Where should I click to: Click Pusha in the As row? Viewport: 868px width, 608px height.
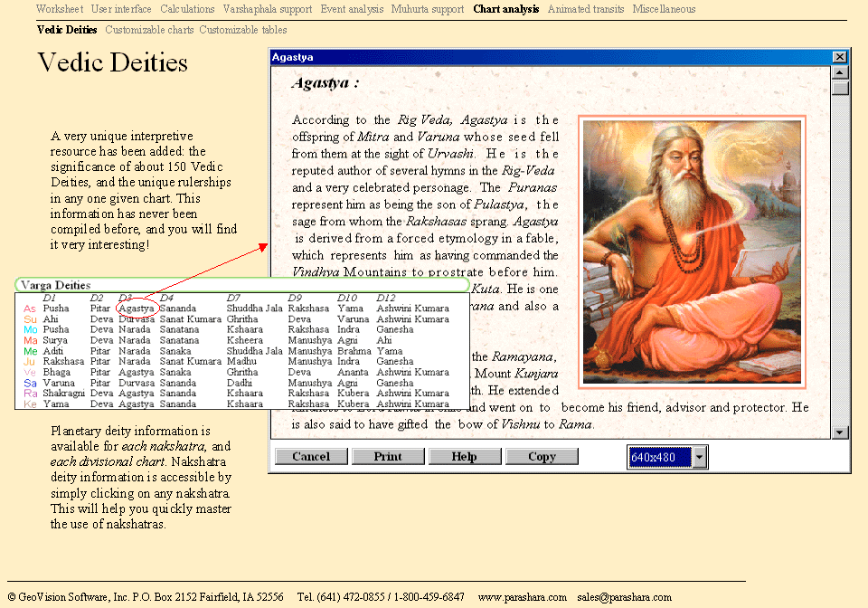click(56, 309)
